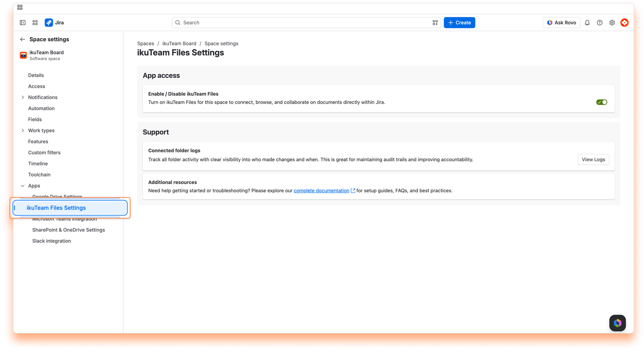Viewport: 644px width, 350px height.
Task: Open the complete documentation link
Action: (321, 191)
